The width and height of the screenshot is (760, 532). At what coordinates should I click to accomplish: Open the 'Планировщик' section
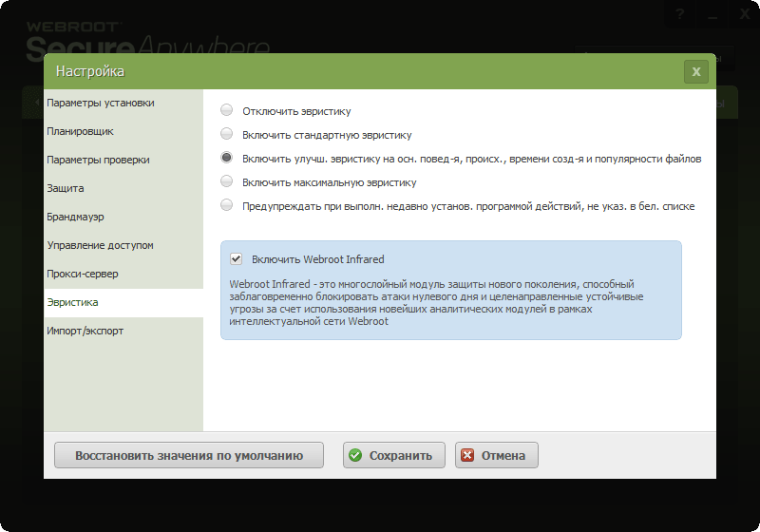(x=123, y=131)
